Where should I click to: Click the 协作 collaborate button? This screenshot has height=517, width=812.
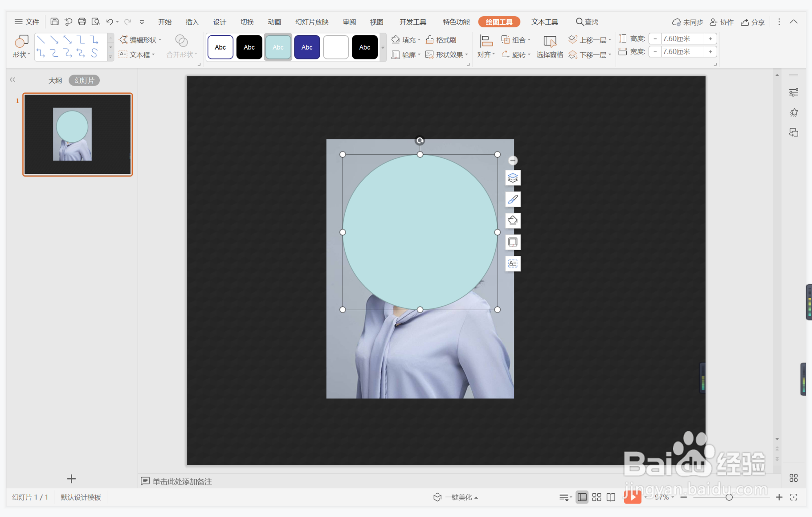[722, 22]
